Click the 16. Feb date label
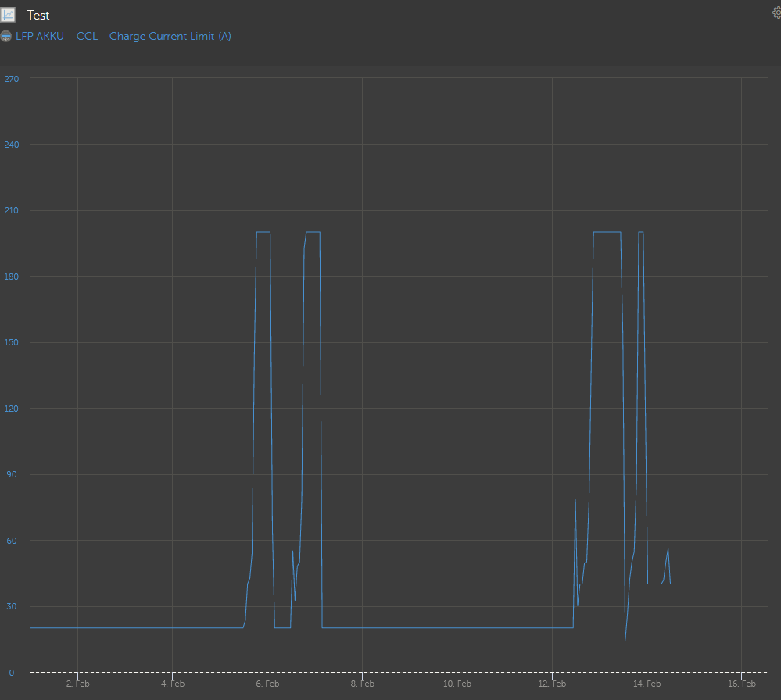Image resolution: width=781 pixels, height=700 pixels. pyautogui.click(x=742, y=684)
